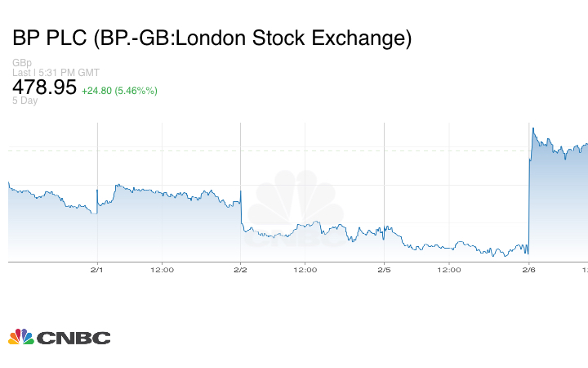Click the 12:00 label between 2/5 and 2/6

coord(449,269)
